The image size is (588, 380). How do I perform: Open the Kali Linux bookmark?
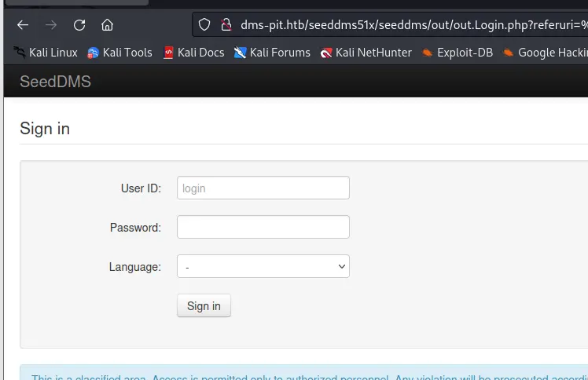(46, 53)
